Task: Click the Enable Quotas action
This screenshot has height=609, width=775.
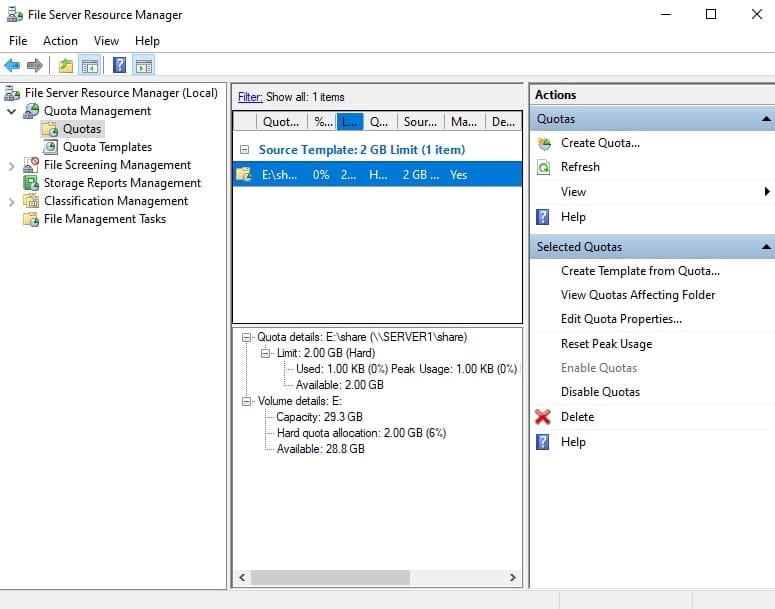Action: click(599, 368)
